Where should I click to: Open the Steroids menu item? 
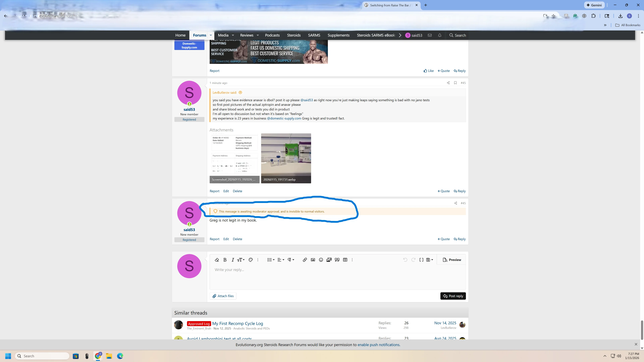(294, 35)
